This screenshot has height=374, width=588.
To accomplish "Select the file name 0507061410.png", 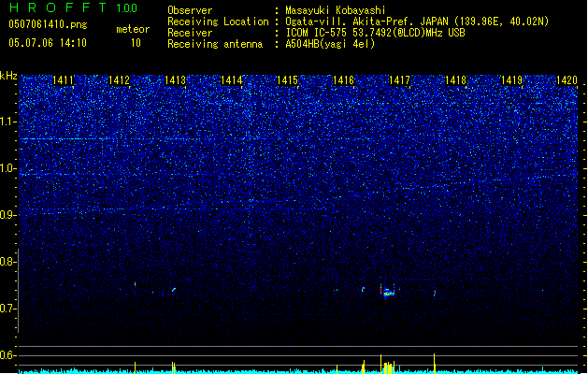I will pyautogui.click(x=48, y=24).
